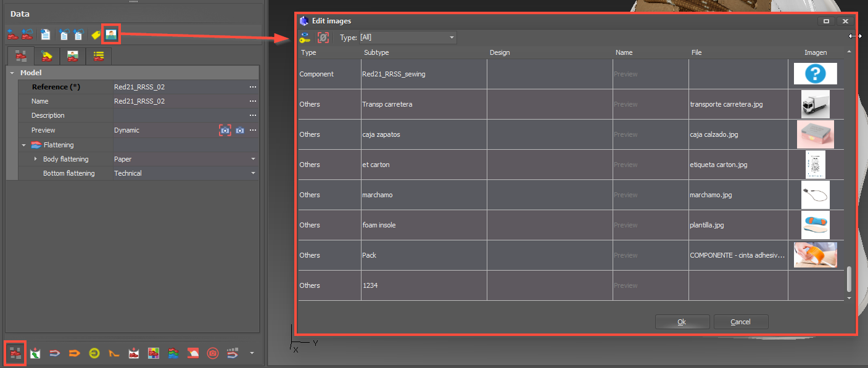This screenshot has height=368, width=868.
Task: Click the yellow tag icon in Data toolbar
Action: tap(96, 35)
